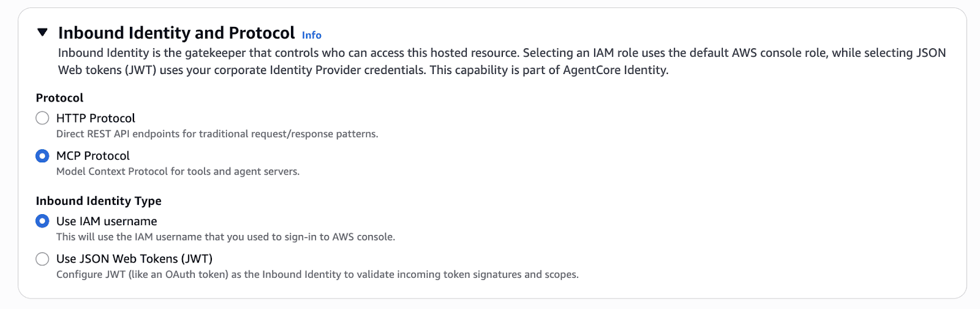Screen dimensions: 980x309
Task: Pick the Use JSON Web Tokens radio button
Action: coord(42,259)
